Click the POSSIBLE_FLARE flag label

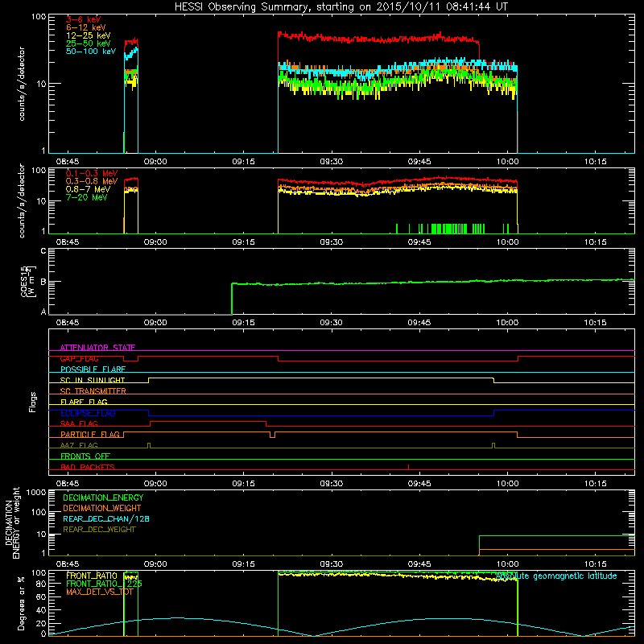click(x=93, y=369)
